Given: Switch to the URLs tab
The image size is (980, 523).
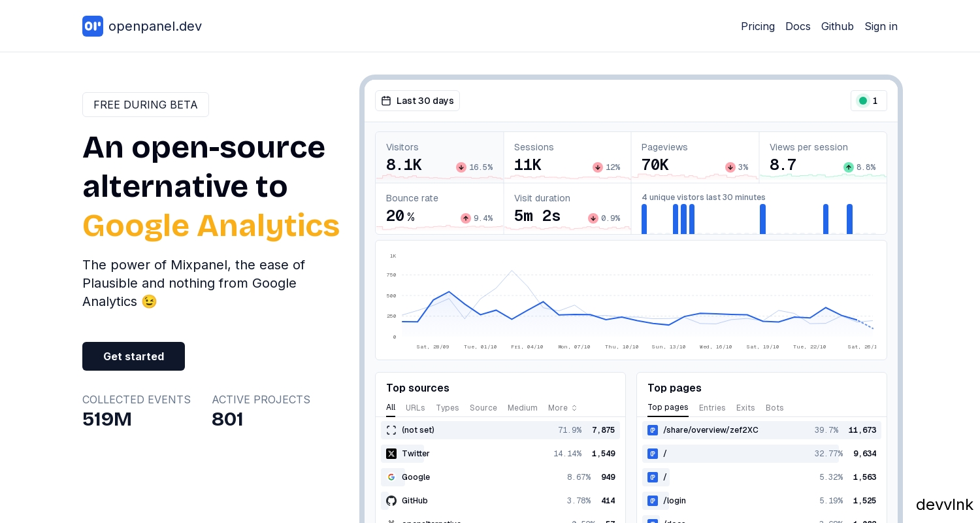Looking at the screenshot, I should [416, 408].
